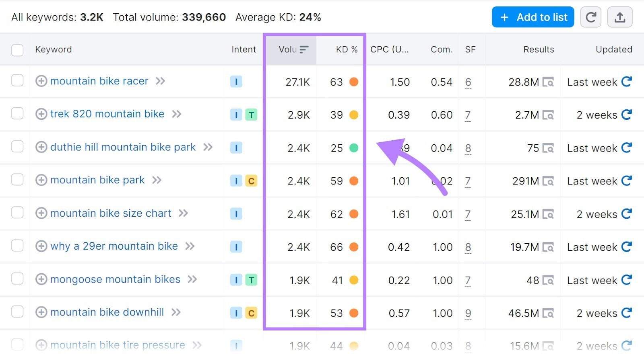Click plus icon beside mountain bike racer
This screenshot has height=363, width=644.
pyautogui.click(x=41, y=81)
